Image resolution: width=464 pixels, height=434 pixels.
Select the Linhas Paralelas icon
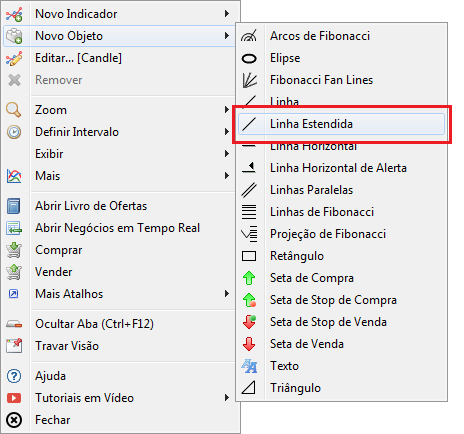pyautogui.click(x=249, y=190)
